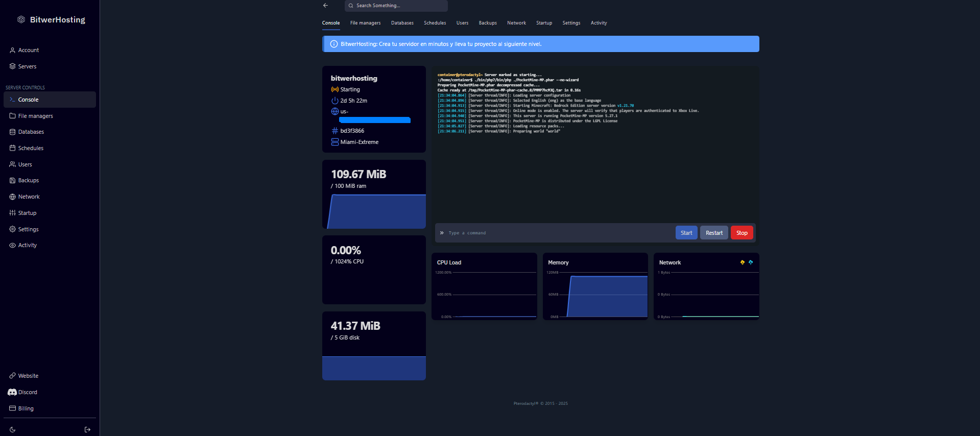Click the Starting status text
Screen dimensions: 980x436
coord(350,89)
